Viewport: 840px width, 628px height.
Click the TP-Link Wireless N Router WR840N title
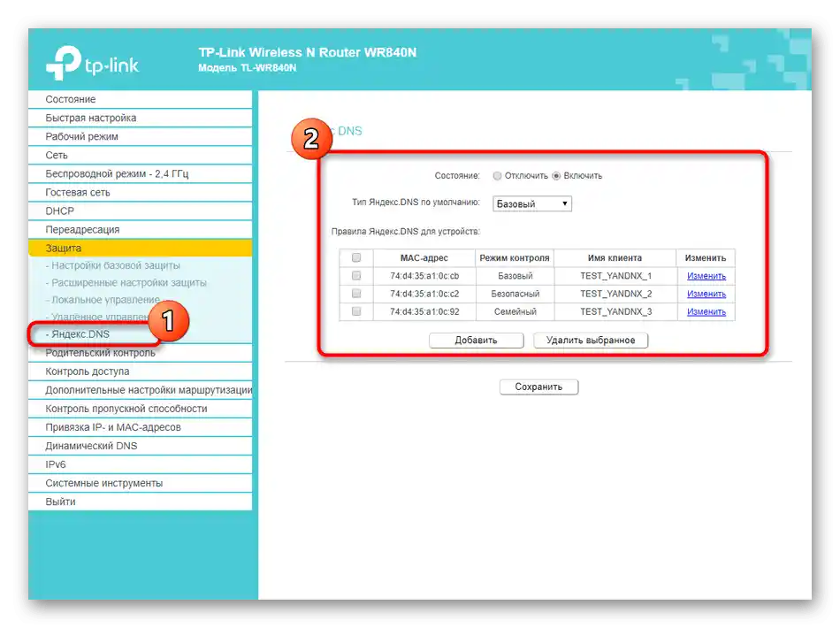click(307, 52)
